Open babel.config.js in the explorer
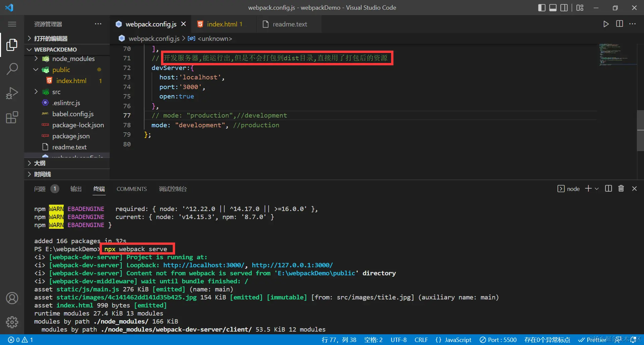 point(73,114)
